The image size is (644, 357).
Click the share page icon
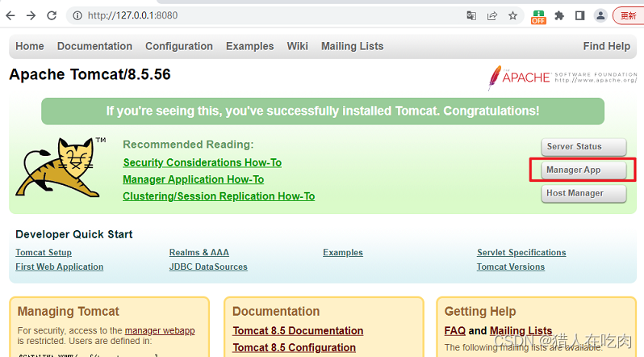(x=492, y=15)
